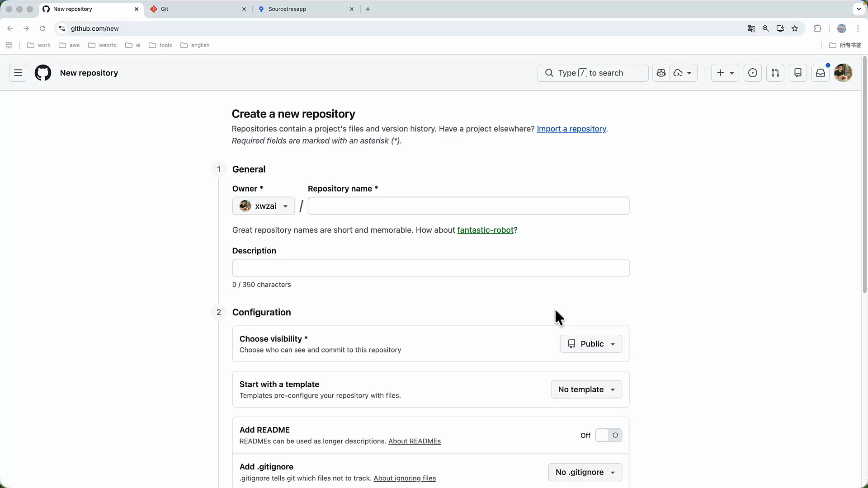The width and height of the screenshot is (868, 488).
Task: Open the No .gitignore dropdown
Action: (585, 472)
